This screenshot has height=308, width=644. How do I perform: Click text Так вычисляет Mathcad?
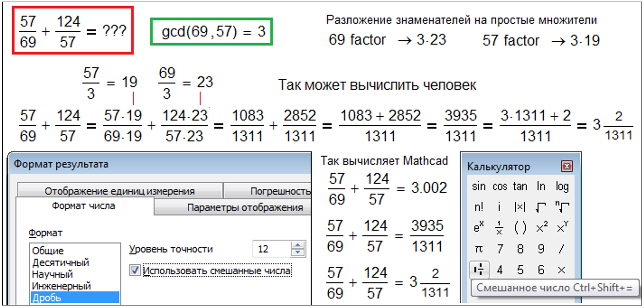(x=384, y=161)
